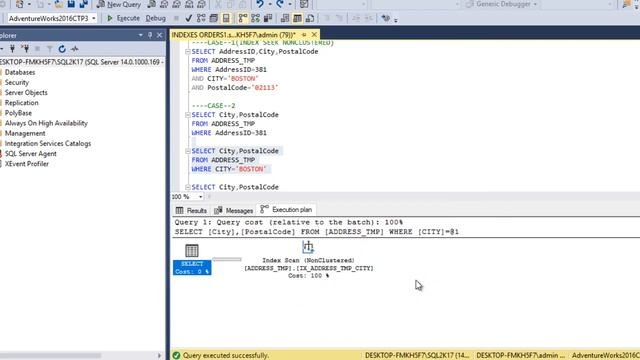This screenshot has height=360, width=640.
Task: Click the Activity Monitor icon in Object Explorer
Action: click(74, 49)
